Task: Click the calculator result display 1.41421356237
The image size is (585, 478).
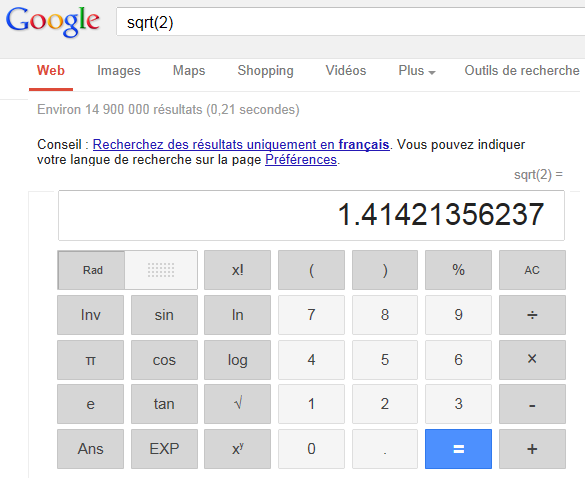Action: pos(311,215)
